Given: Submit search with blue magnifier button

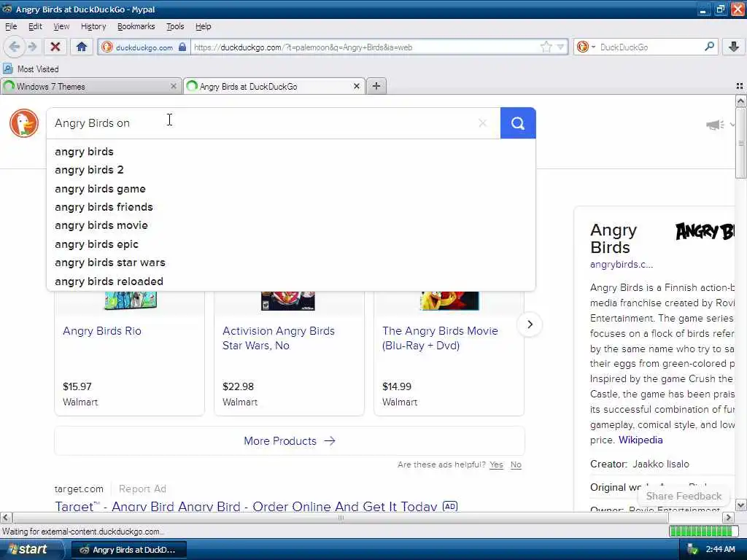Looking at the screenshot, I should pyautogui.click(x=518, y=123).
